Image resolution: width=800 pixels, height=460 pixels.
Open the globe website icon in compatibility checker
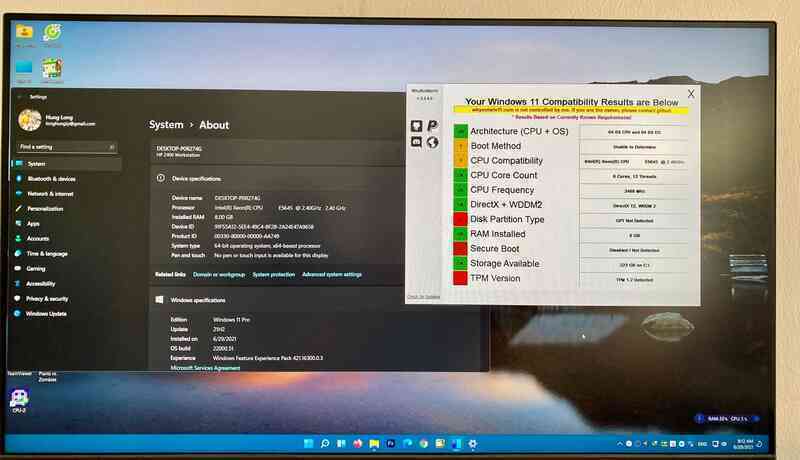coord(432,142)
